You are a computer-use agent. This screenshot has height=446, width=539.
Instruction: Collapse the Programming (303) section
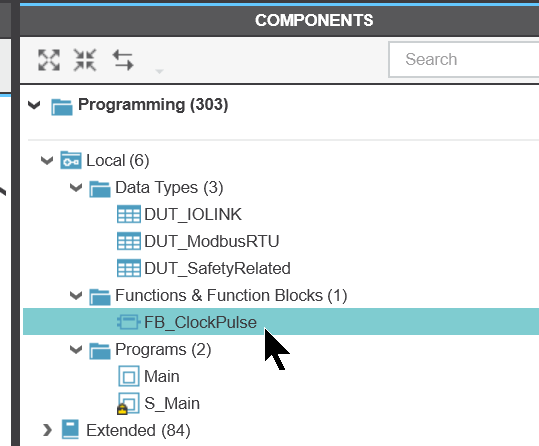tap(34, 105)
